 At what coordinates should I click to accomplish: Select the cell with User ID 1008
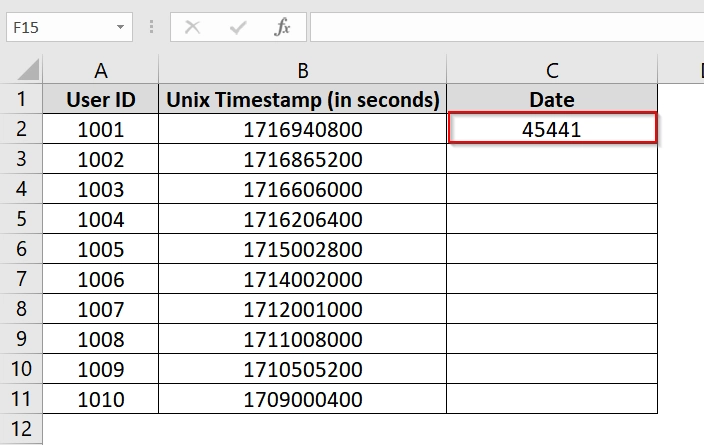101,339
